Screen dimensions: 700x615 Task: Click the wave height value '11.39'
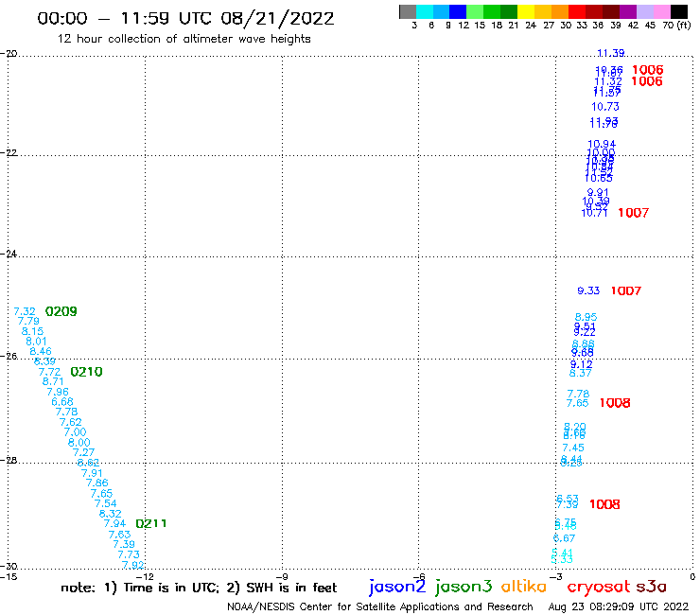coord(611,53)
